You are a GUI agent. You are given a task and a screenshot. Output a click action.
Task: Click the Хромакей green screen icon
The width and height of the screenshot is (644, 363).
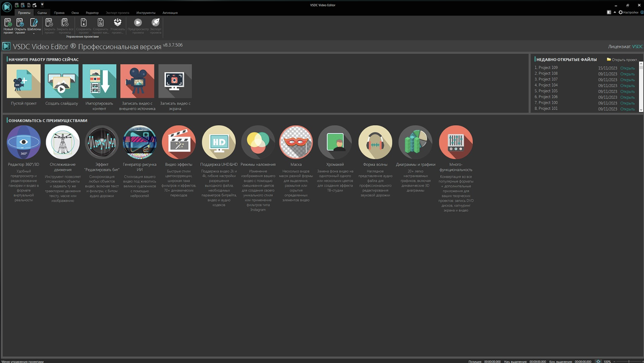click(x=335, y=142)
